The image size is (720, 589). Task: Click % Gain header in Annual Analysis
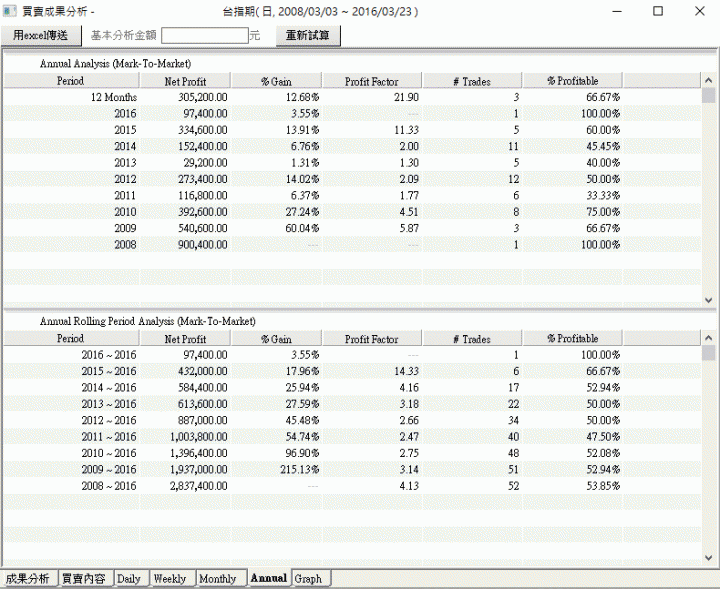click(276, 81)
